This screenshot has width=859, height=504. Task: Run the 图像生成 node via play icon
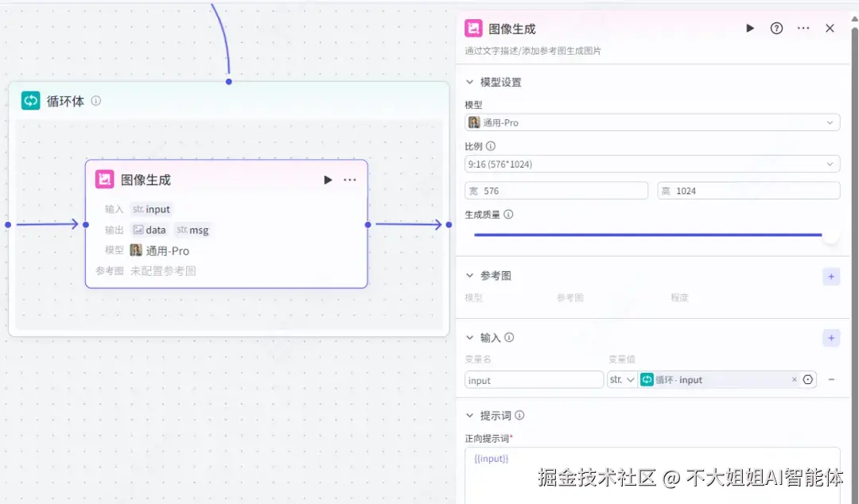coord(327,180)
